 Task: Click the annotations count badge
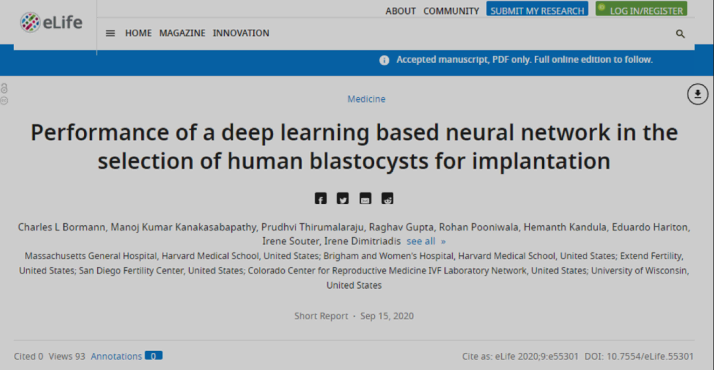pyautogui.click(x=153, y=356)
